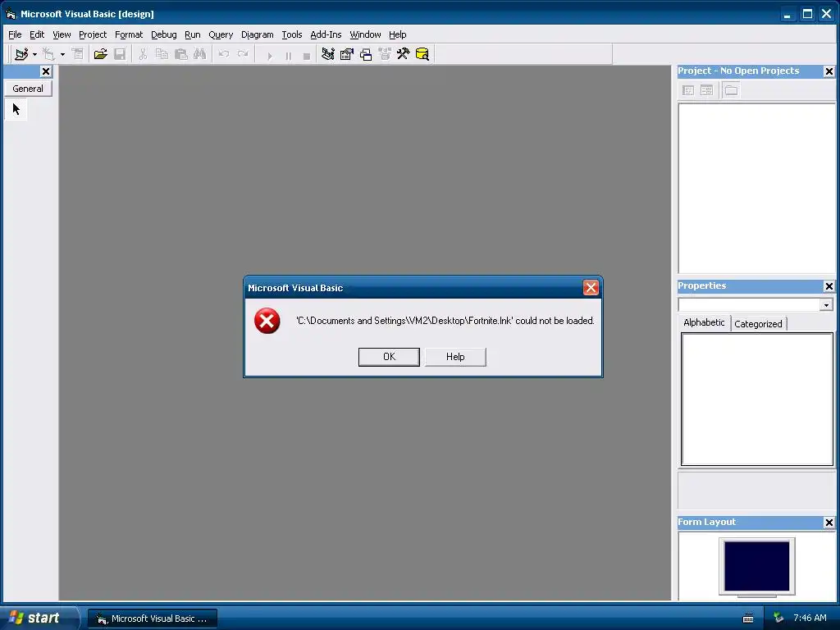The image size is (840, 630).
Task: Click the Menu Editor toolbar icon
Action: pyautogui.click(x=78, y=54)
